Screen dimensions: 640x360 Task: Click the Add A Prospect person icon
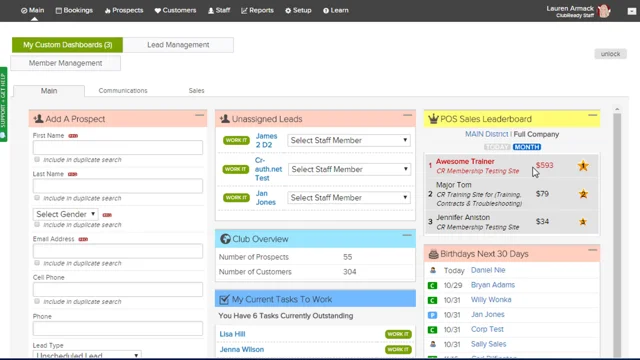pos(38,119)
